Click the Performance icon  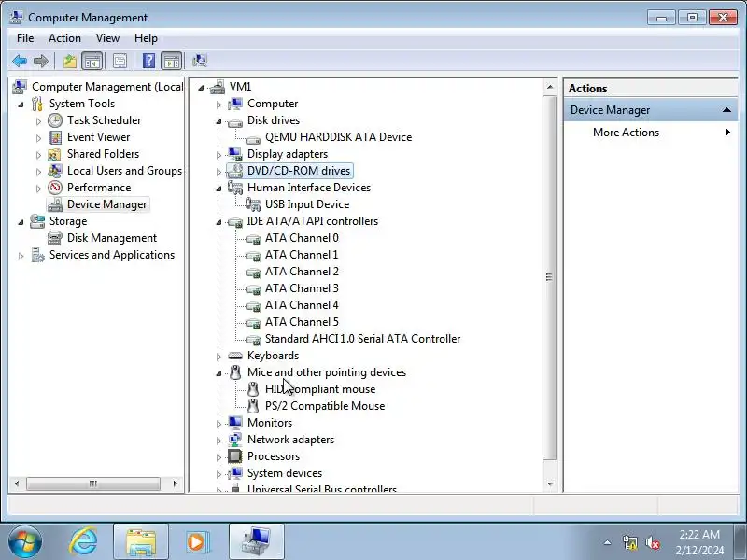[55, 188]
